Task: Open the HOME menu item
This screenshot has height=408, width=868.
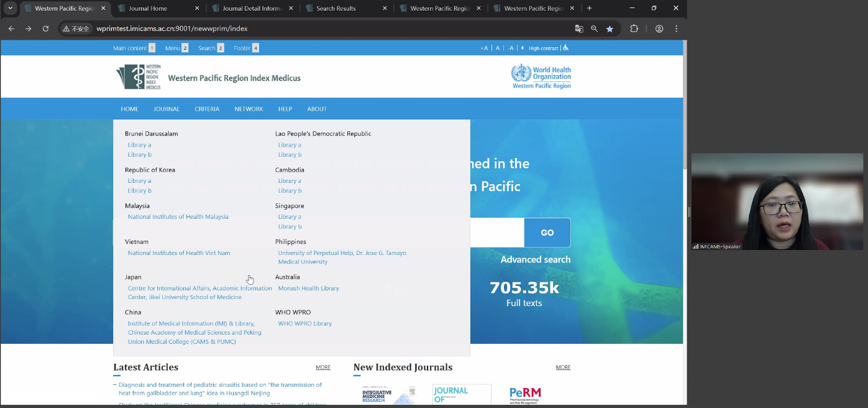Action: [x=129, y=109]
